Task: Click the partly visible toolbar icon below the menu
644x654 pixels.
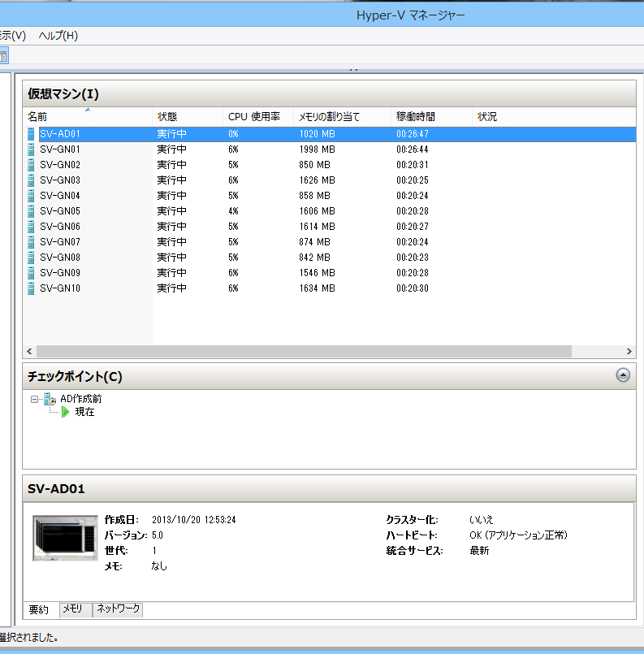Action: click(x=4, y=56)
